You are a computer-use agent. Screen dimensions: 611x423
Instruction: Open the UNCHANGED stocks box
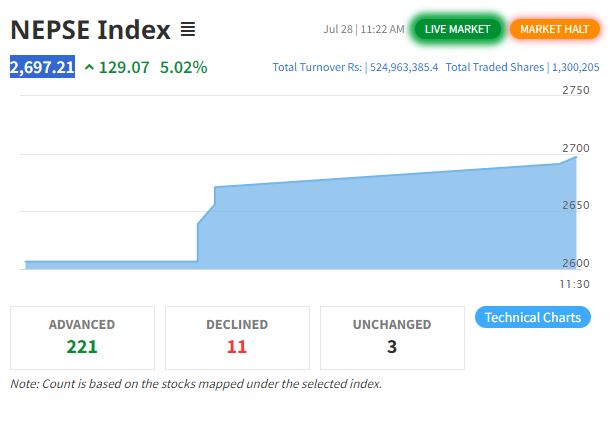[x=392, y=338]
